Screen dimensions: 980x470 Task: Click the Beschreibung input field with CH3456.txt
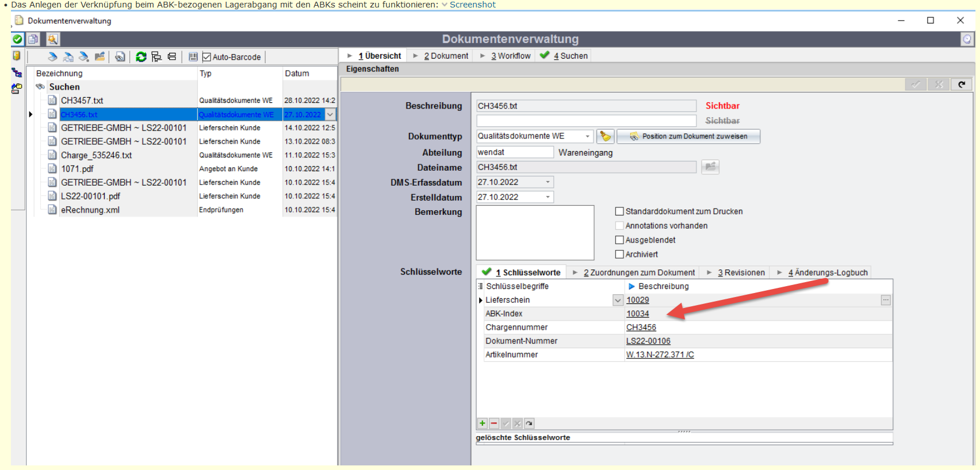pyautogui.click(x=586, y=106)
